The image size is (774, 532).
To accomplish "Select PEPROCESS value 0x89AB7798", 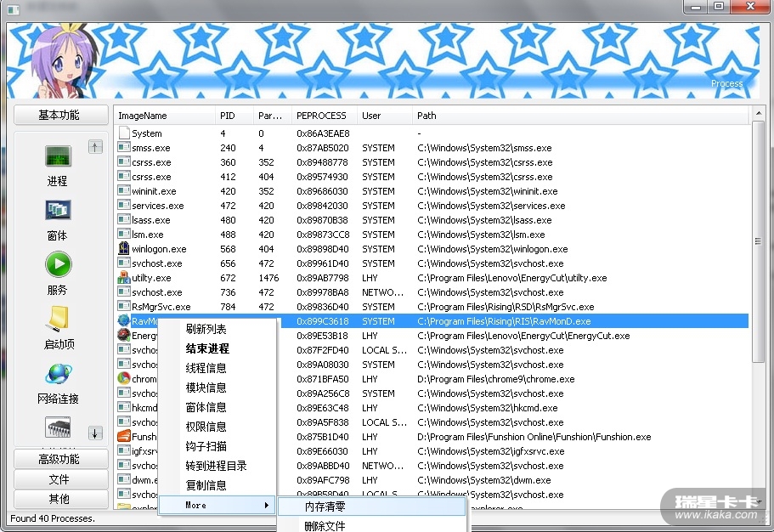I will pos(322,278).
